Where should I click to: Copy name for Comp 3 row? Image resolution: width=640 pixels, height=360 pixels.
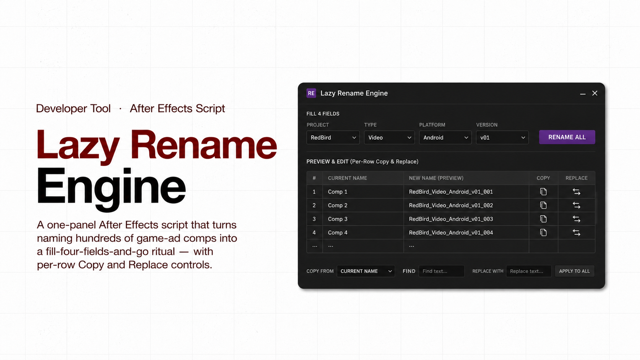[x=543, y=219]
